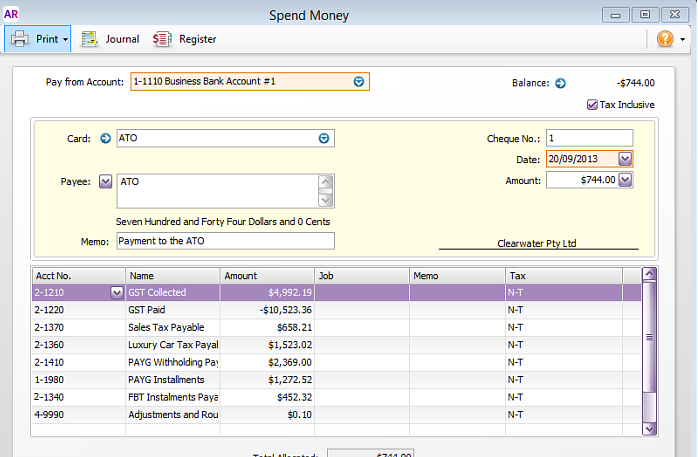Click amount $2,369.00
The image size is (698, 457).
pyautogui.click(x=290, y=362)
